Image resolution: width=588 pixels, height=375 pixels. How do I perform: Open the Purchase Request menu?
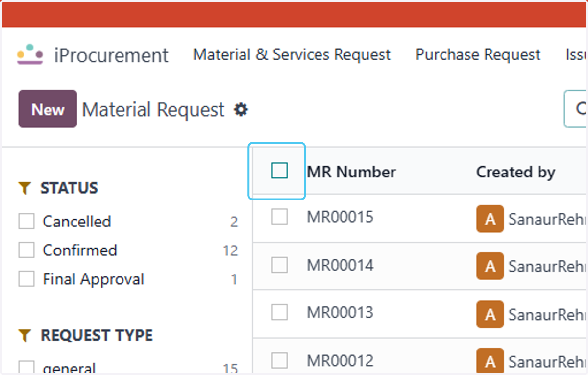point(478,54)
